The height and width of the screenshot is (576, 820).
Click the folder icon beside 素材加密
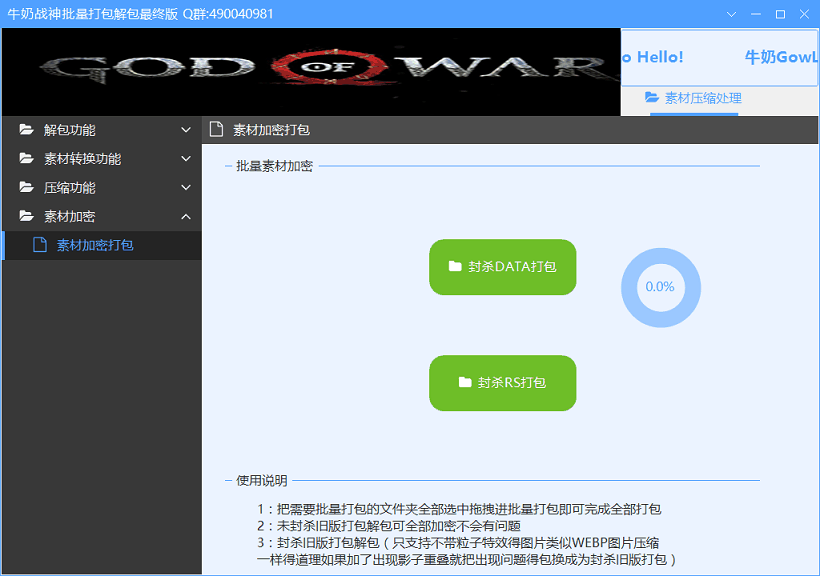(26, 216)
